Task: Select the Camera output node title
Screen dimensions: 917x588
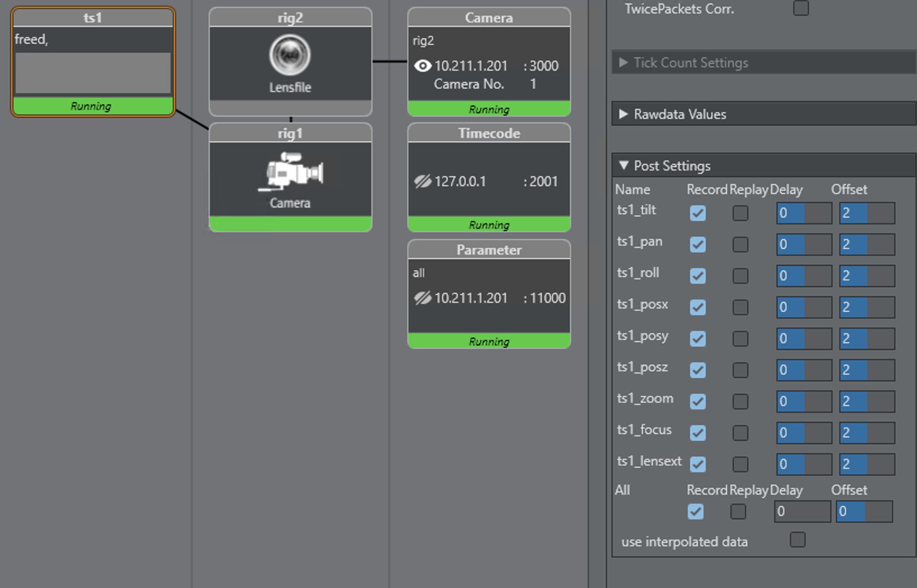Action: pyautogui.click(x=489, y=18)
